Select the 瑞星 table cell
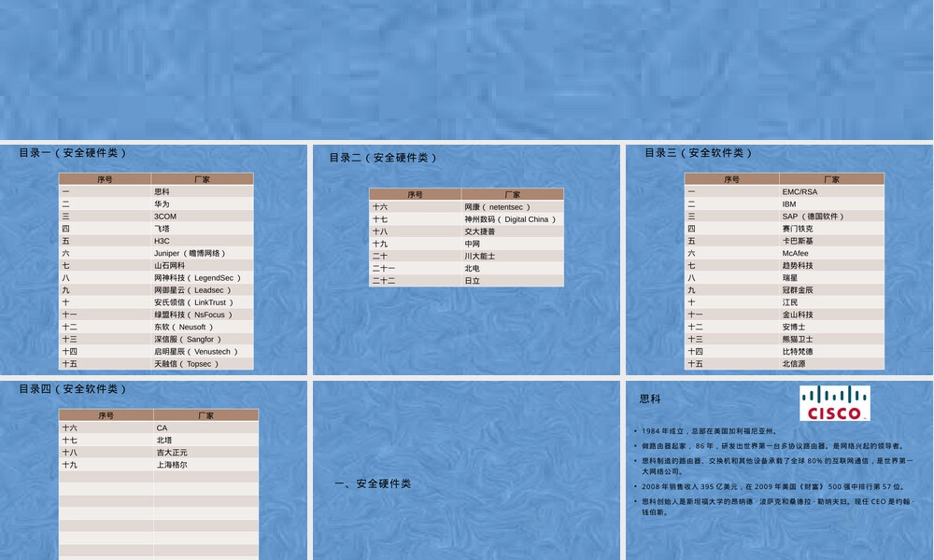Image resolution: width=934 pixels, height=560 pixels. pos(831,278)
